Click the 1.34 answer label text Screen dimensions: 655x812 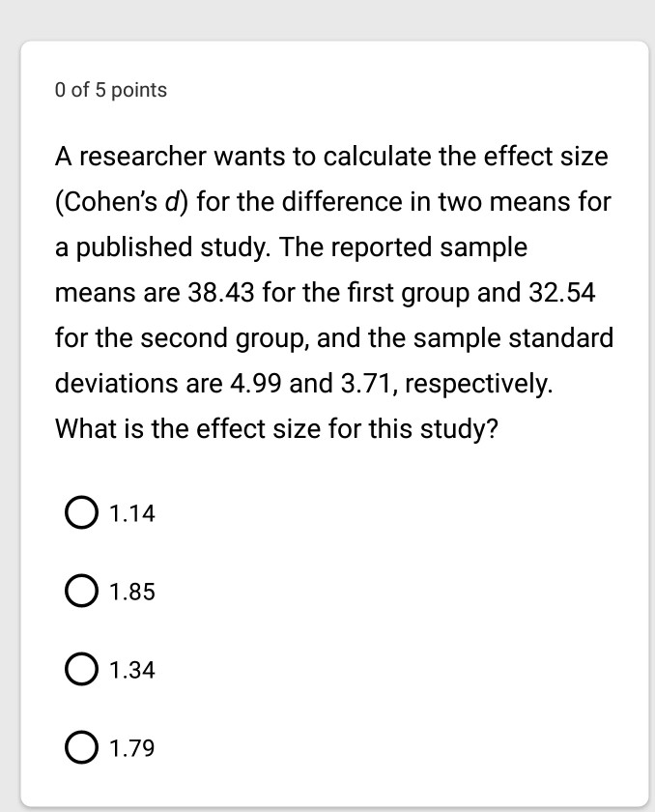pos(132,670)
